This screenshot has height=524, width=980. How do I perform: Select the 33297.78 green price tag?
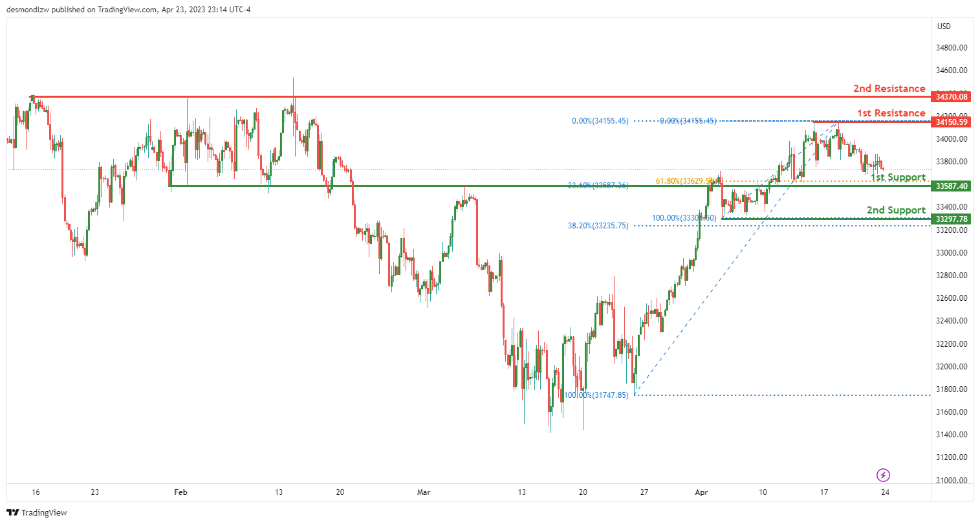click(952, 219)
